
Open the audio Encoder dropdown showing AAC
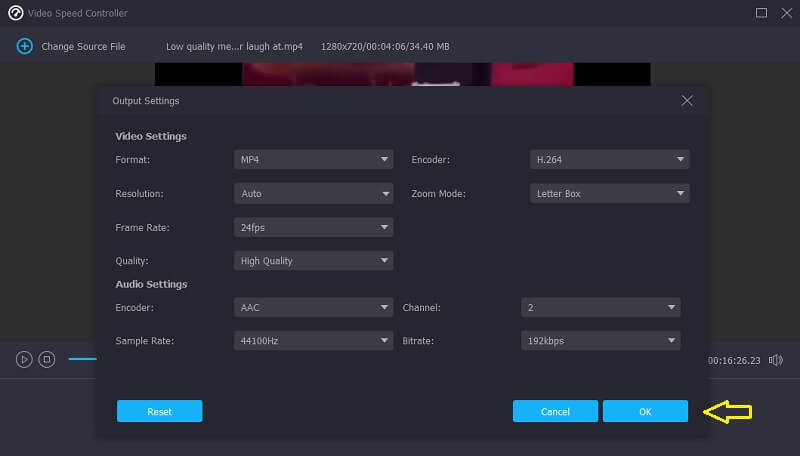coord(313,308)
